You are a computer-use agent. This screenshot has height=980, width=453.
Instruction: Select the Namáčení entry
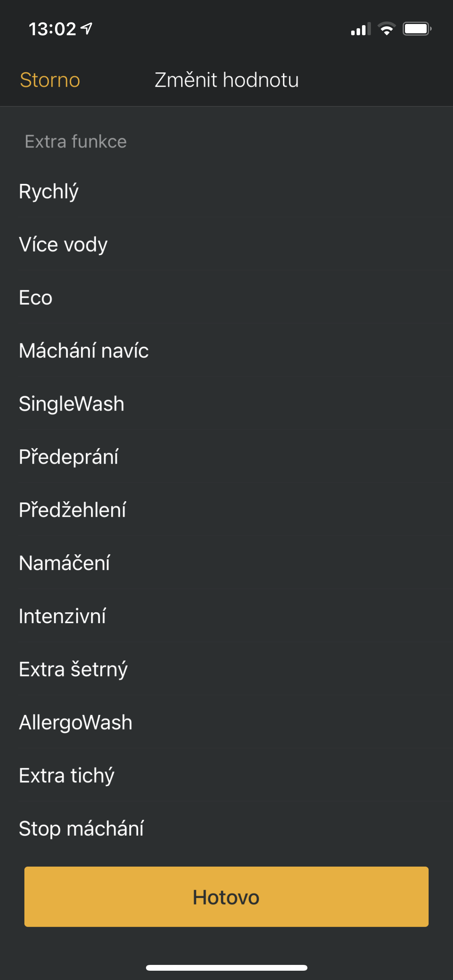click(65, 563)
